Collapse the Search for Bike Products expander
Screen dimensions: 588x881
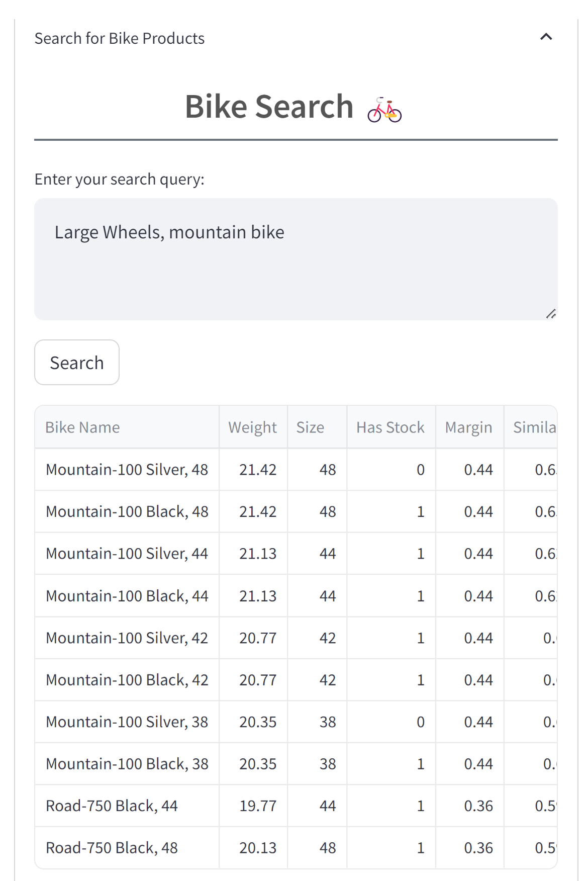click(x=546, y=37)
